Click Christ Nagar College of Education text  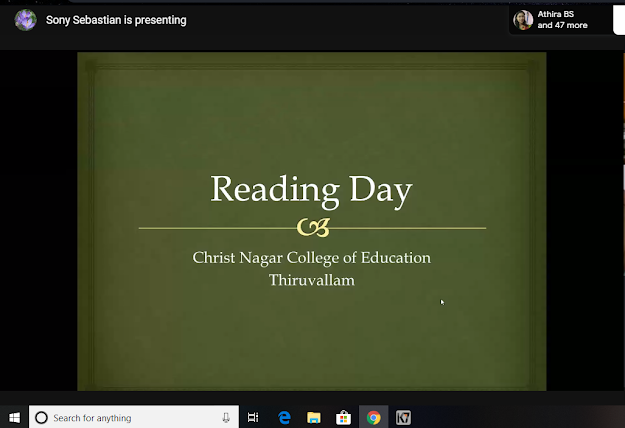click(312, 258)
